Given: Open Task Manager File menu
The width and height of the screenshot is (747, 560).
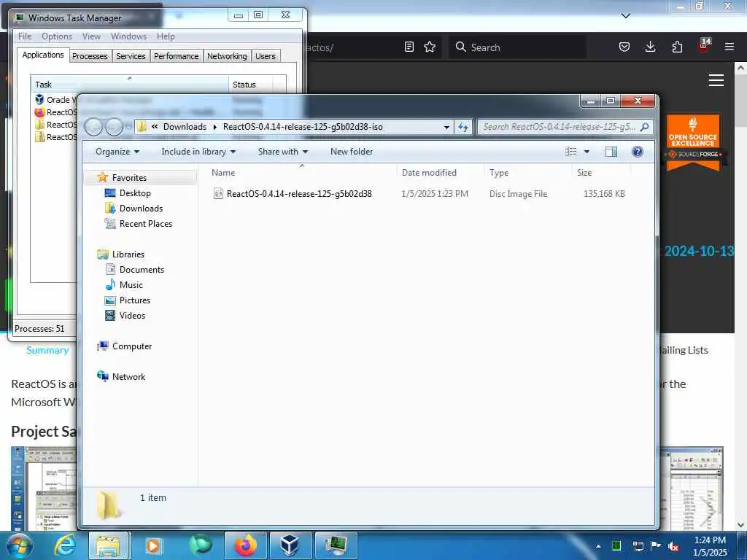Looking at the screenshot, I should click(x=25, y=36).
